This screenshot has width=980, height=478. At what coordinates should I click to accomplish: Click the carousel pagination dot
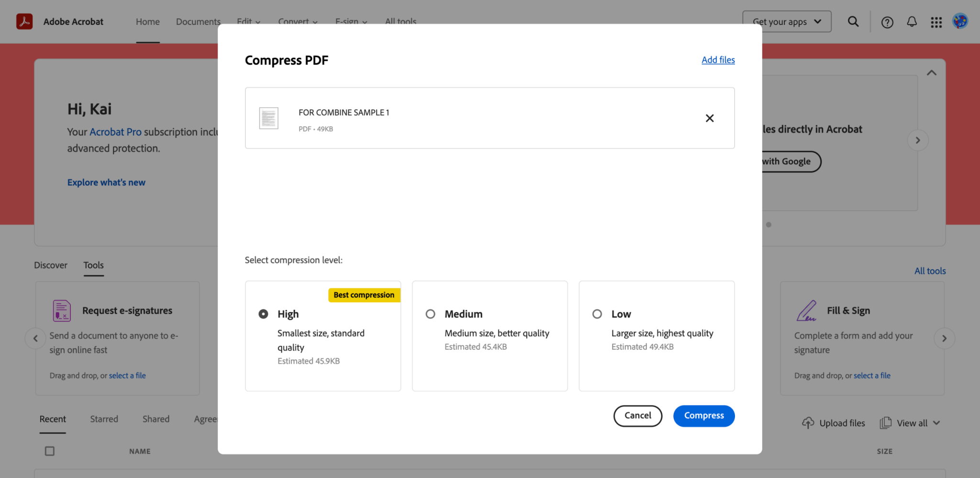click(x=768, y=225)
